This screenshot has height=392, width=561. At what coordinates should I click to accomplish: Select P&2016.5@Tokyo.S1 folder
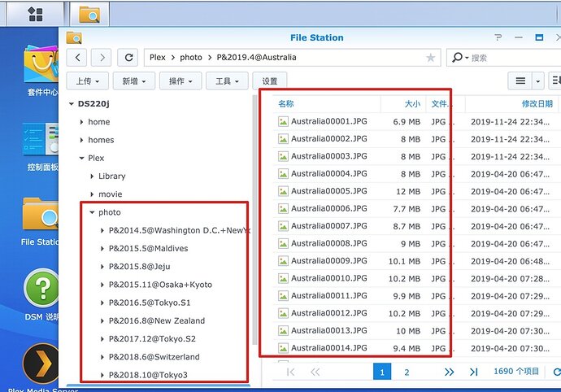(150, 303)
